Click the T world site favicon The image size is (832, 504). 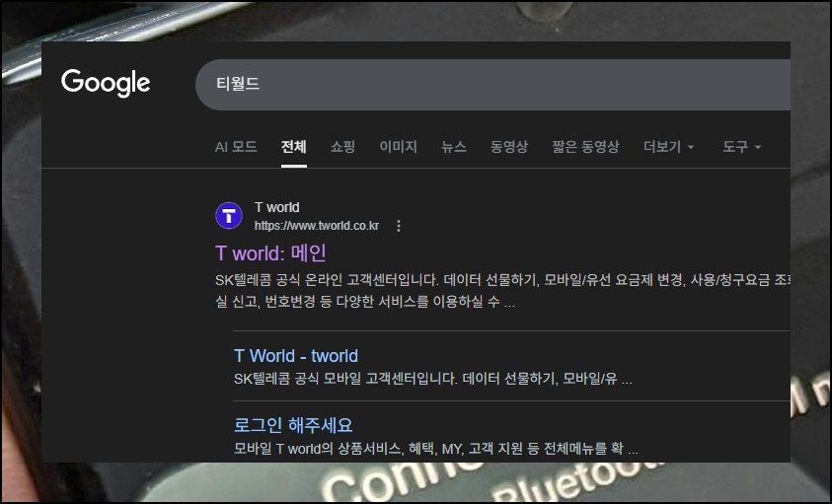click(229, 216)
